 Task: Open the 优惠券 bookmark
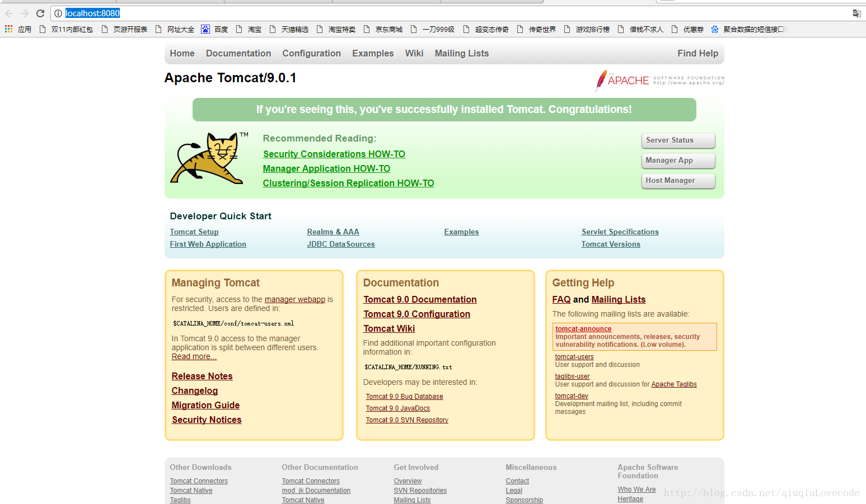[687, 29]
